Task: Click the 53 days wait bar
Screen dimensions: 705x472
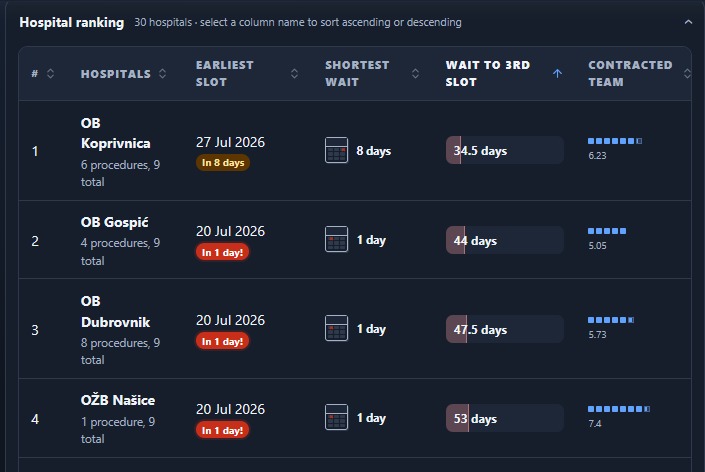Action: [x=504, y=419]
